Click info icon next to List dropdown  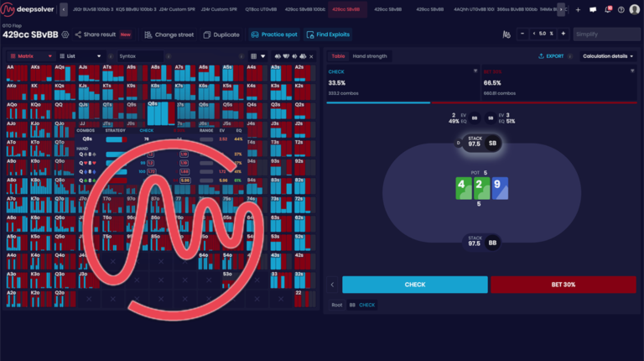tap(111, 56)
